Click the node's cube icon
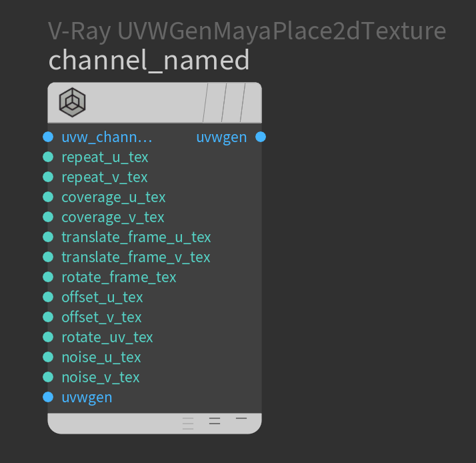The height and width of the screenshot is (463, 476). [x=72, y=102]
